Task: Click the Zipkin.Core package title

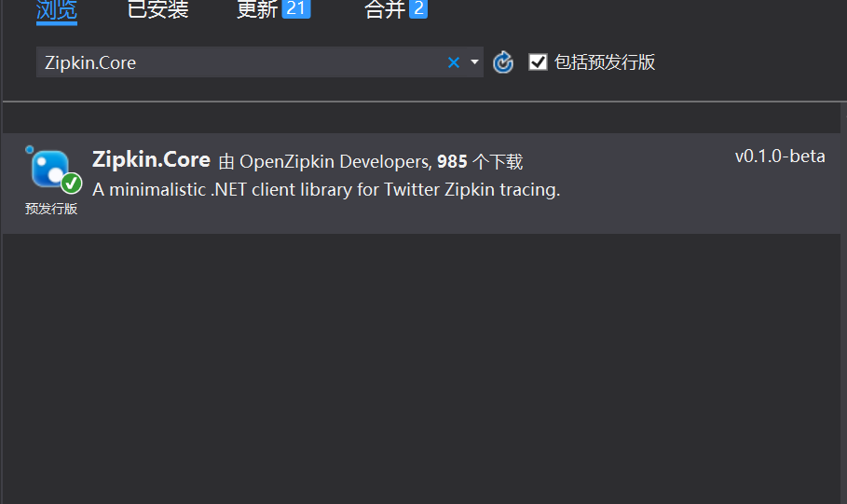Action: point(151,159)
